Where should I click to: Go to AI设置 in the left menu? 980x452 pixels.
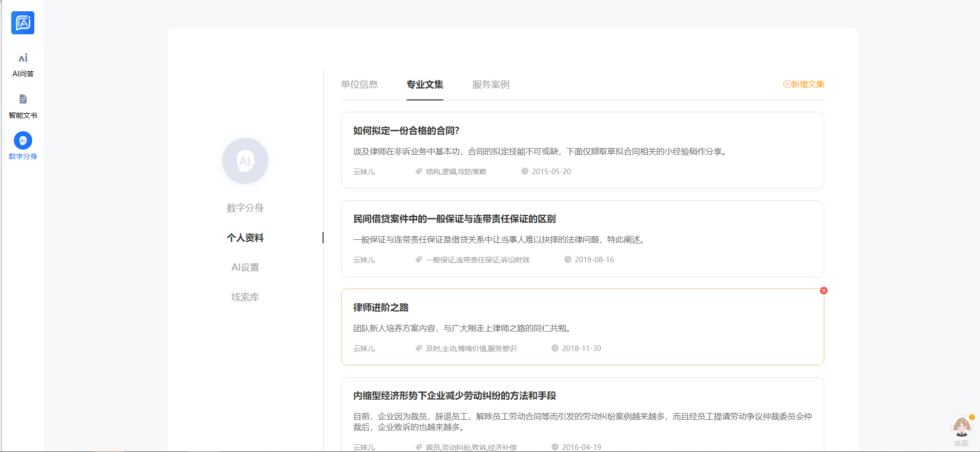click(x=245, y=268)
